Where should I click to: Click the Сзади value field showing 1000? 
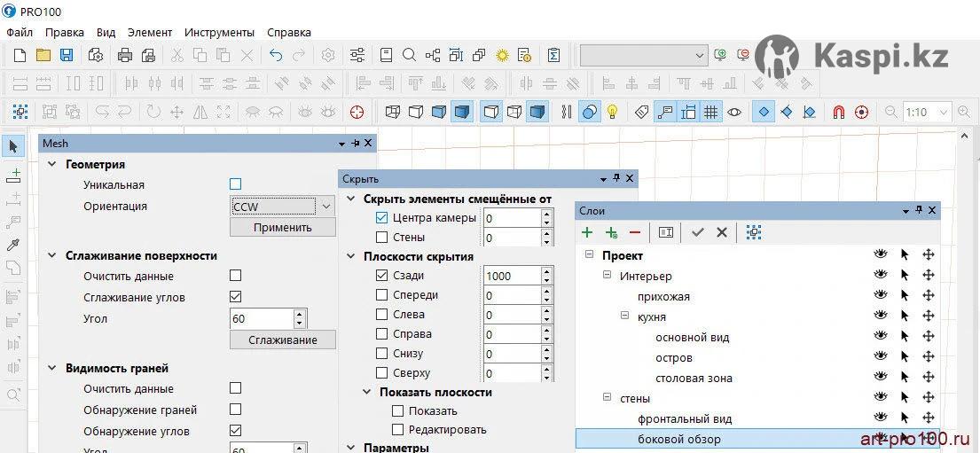[511, 276]
